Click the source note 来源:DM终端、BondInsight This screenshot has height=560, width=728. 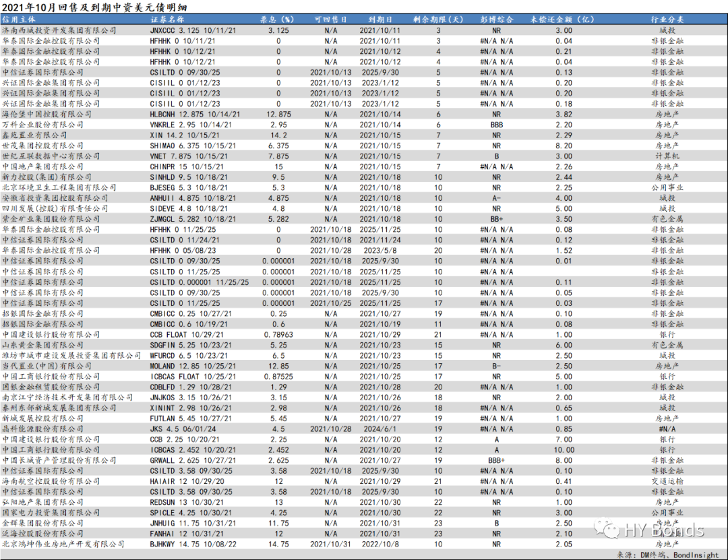(667, 555)
